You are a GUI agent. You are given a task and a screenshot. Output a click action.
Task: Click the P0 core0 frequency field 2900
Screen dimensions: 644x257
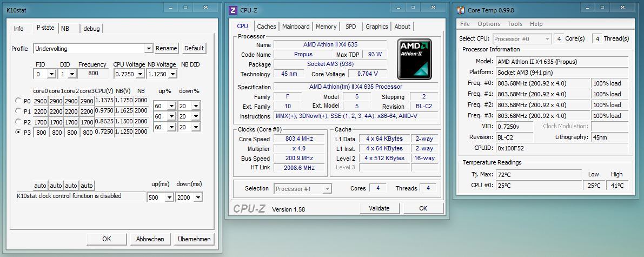(41, 101)
